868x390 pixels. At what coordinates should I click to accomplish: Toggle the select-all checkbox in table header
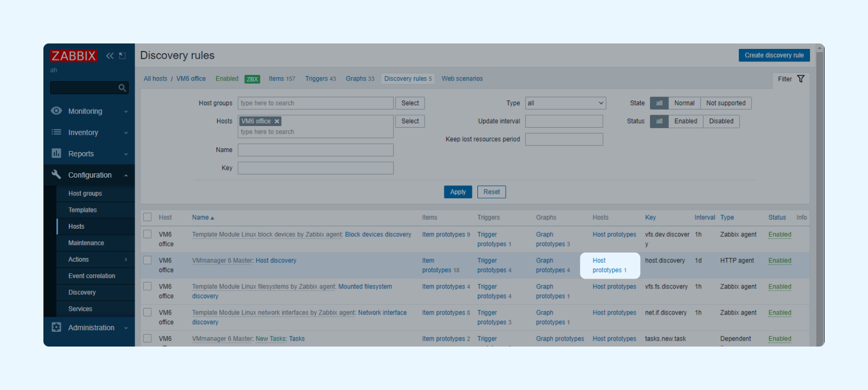click(x=148, y=217)
